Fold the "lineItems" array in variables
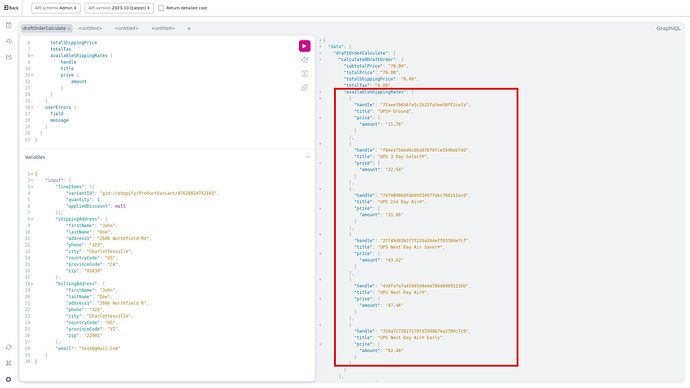Image resolution: width=690 pixels, height=388 pixels. pos(32,187)
